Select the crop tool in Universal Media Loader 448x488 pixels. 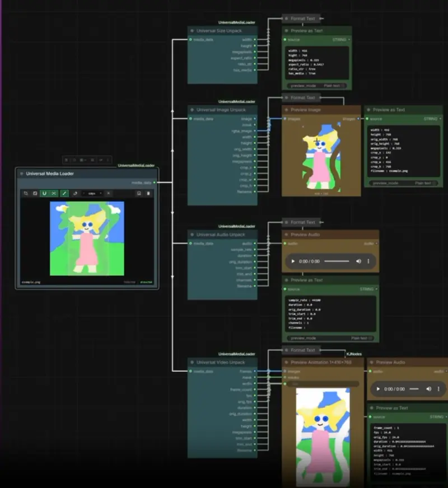(x=26, y=193)
